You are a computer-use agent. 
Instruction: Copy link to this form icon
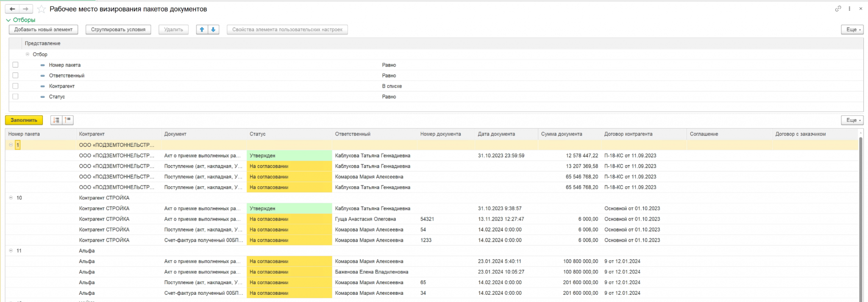pos(838,8)
